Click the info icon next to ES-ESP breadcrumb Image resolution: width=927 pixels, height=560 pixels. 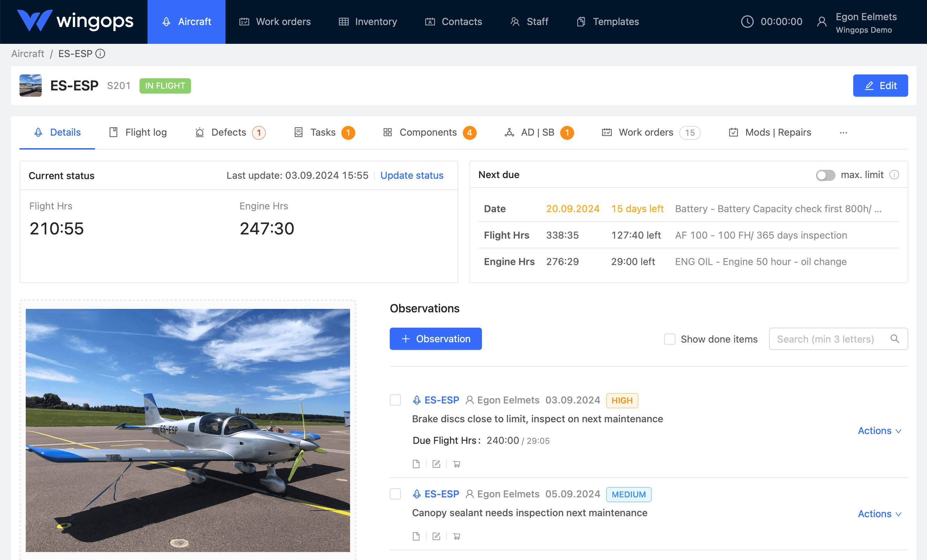pyautogui.click(x=100, y=54)
